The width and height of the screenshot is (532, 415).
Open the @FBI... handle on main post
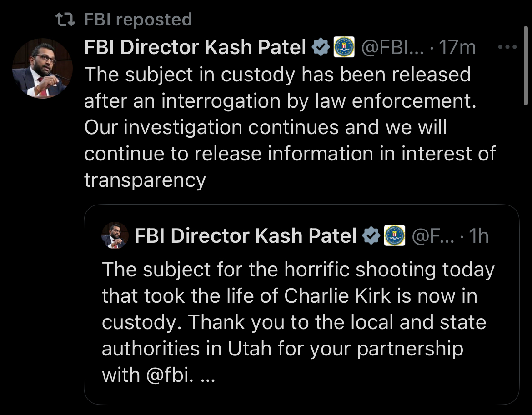392,47
